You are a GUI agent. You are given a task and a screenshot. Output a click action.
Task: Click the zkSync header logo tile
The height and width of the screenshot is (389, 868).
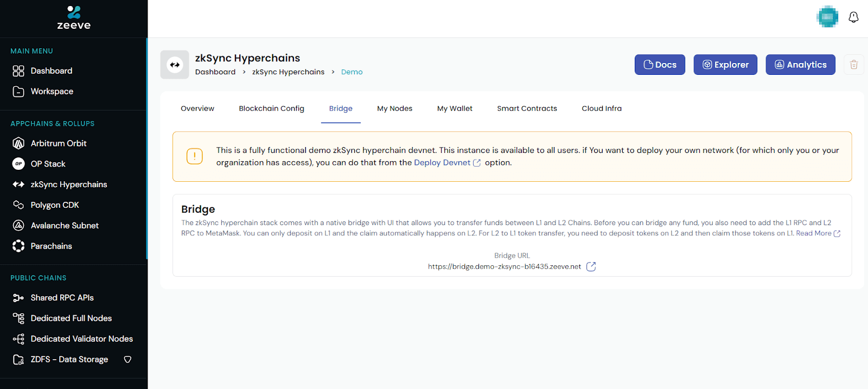(175, 65)
